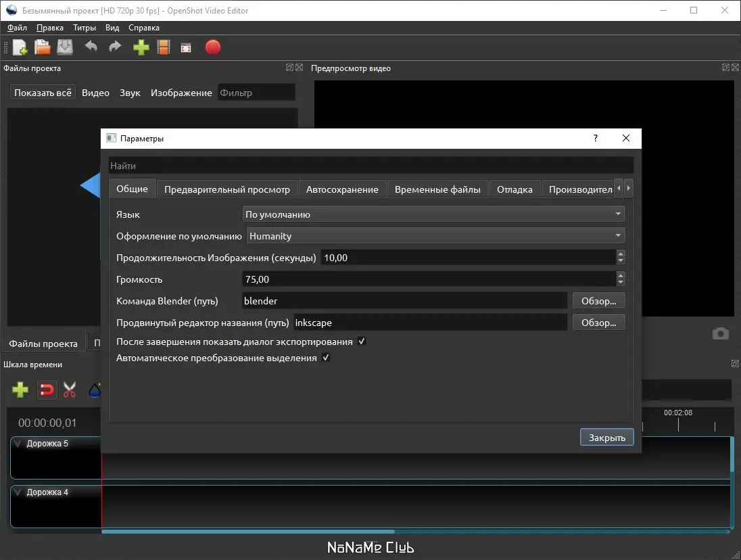The width and height of the screenshot is (741, 560).
Task: Switch to the Отладка tab
Action: (x=515, y=189)
